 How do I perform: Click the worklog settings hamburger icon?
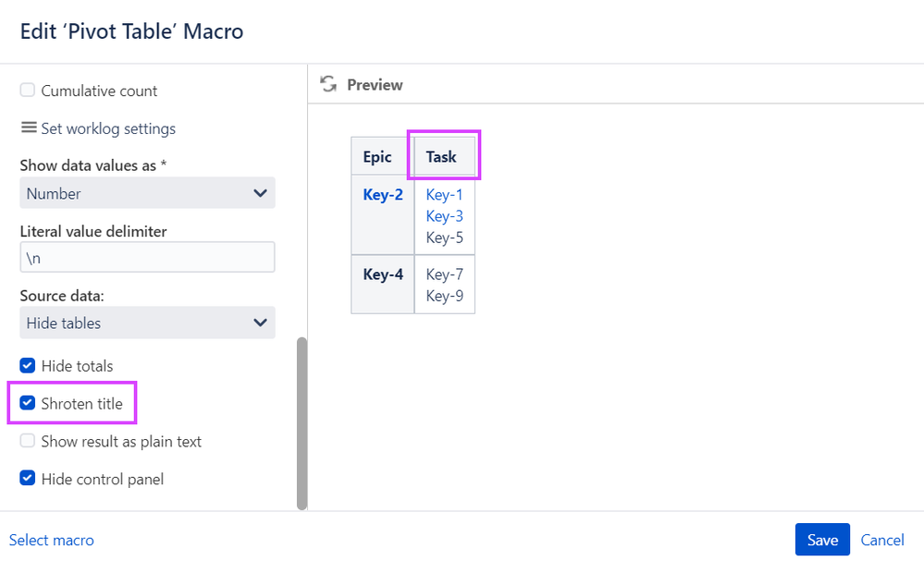click(x=29, y=128)
